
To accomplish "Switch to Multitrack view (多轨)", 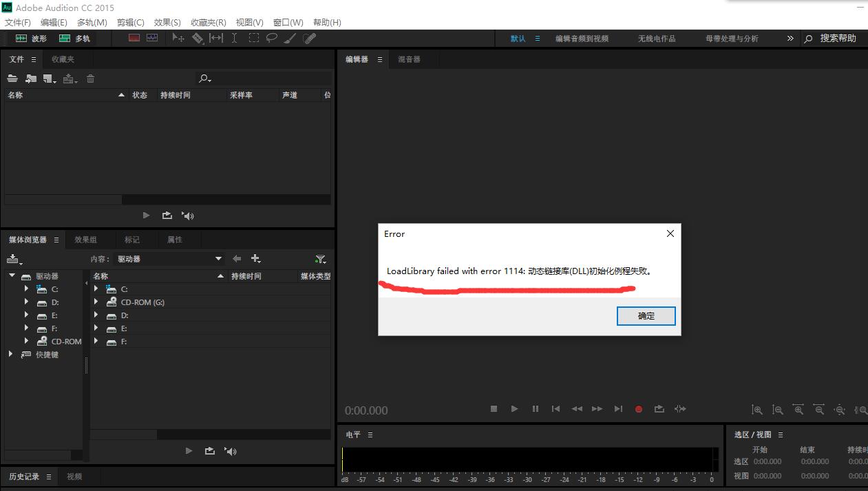I will (x=75, y=39).
